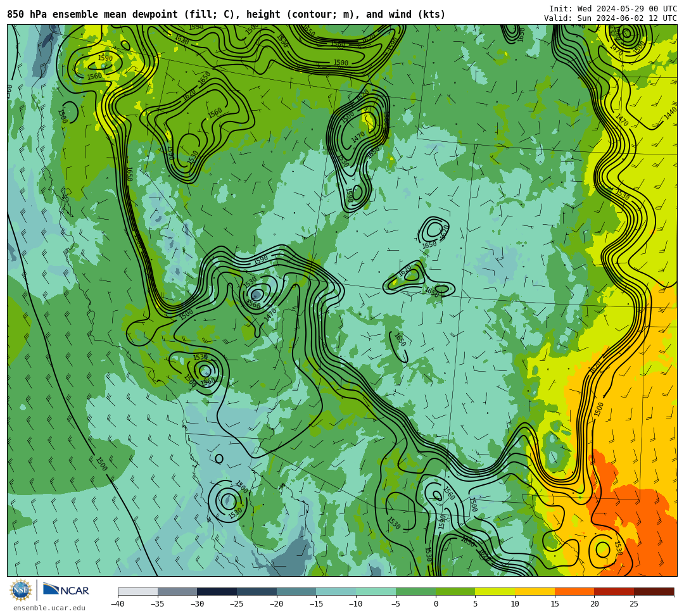Click the -5 colorbar tick label

(395, 604)
